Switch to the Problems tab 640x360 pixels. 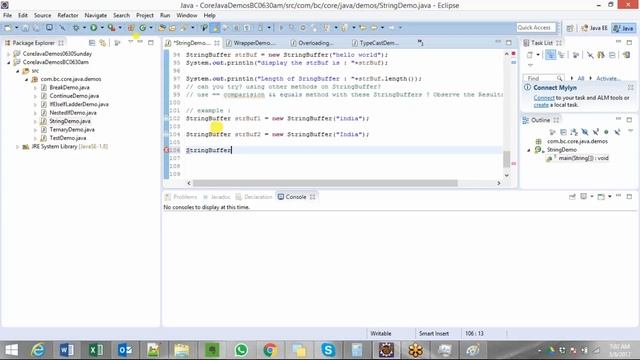click(x=181, y=197)
